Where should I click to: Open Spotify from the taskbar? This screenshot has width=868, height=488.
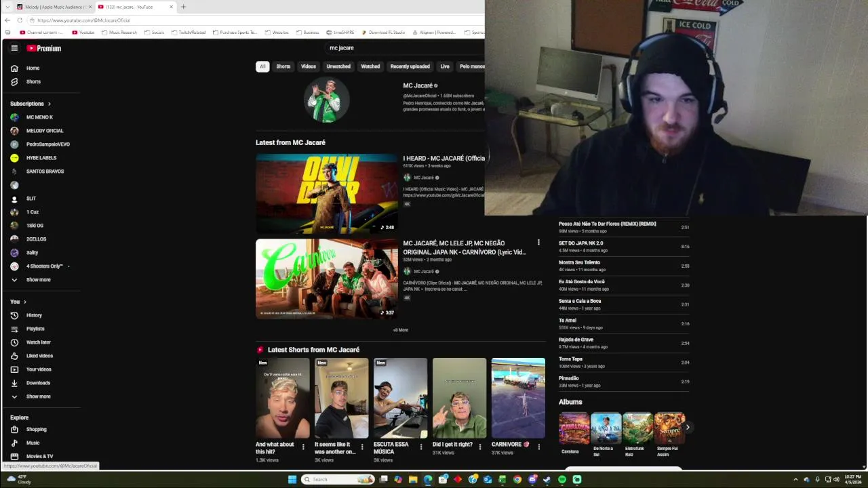coord(562,479)
